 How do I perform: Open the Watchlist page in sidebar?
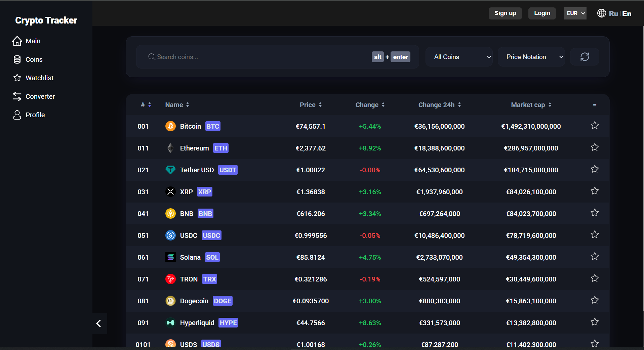point(39,78)
